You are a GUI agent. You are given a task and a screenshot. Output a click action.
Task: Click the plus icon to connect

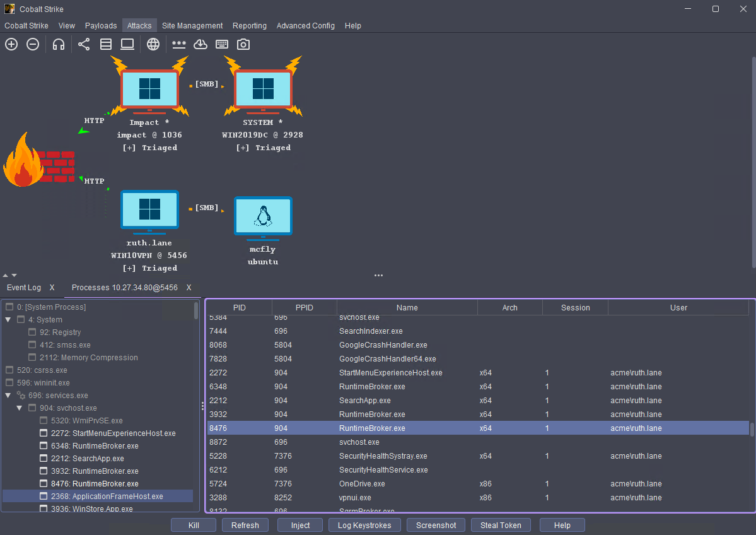[x=11, y=44]
